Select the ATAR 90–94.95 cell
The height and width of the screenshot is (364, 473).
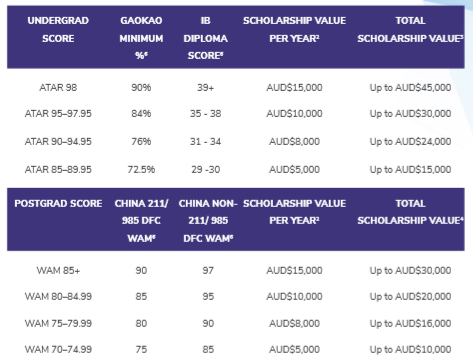click(58, 142)
